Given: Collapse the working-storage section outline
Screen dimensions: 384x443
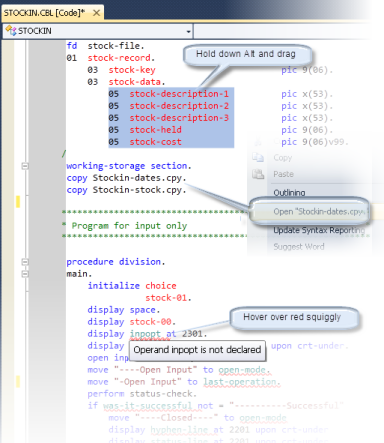Looking at the screenshot, I should pos(25,166).
